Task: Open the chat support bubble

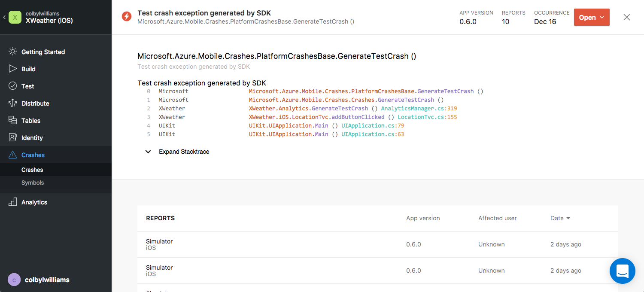Action: click(x=623, y=271)
